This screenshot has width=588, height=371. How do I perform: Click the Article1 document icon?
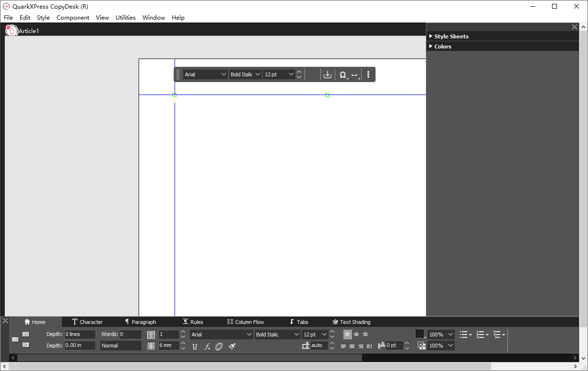point(12,30)
